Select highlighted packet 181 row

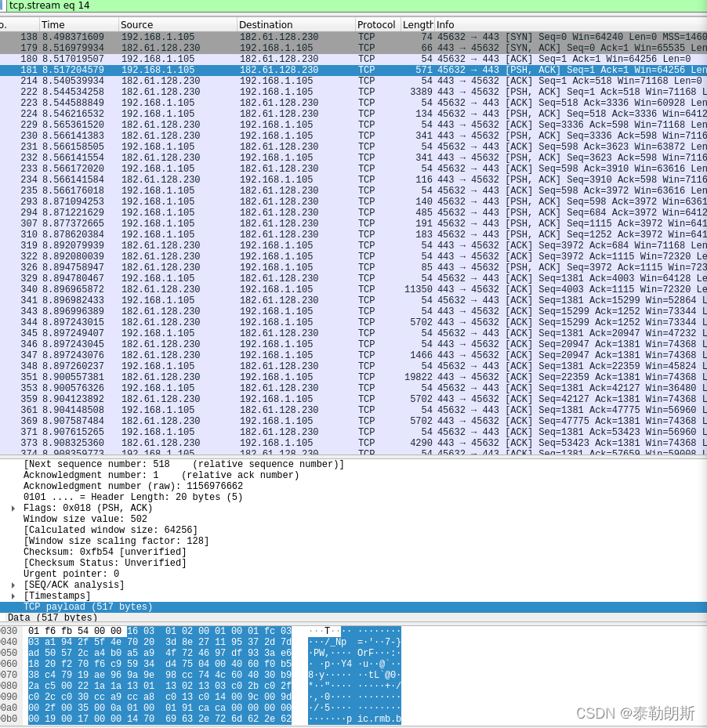pos(353,70)
